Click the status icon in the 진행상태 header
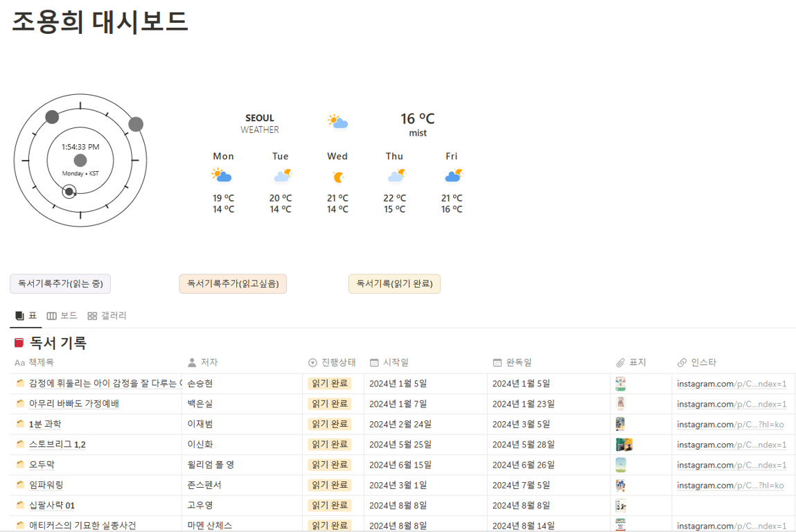796x532 pixels. (x=312, y=362)
